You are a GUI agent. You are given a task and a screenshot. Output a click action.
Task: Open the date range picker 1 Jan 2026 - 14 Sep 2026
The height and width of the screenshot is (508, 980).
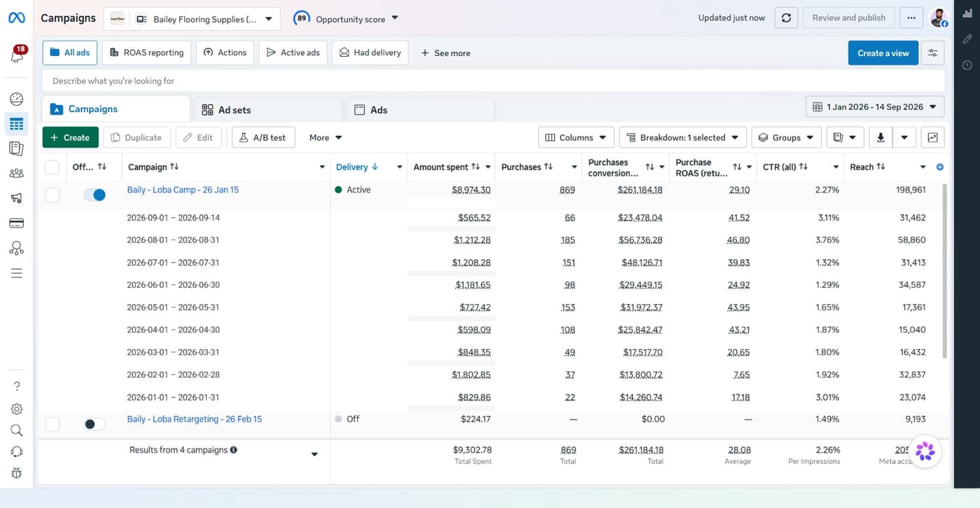tap(875, 107)
